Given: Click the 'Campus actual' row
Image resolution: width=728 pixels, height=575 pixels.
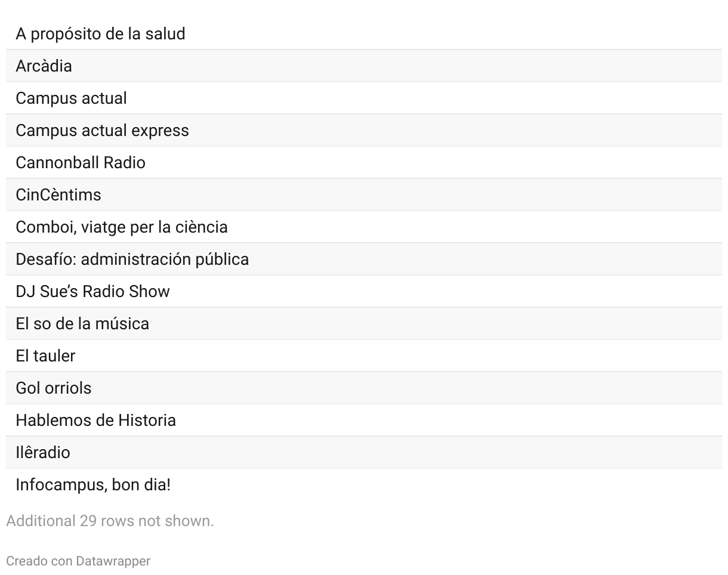Looking at the screenshot, I should point(71,98).
